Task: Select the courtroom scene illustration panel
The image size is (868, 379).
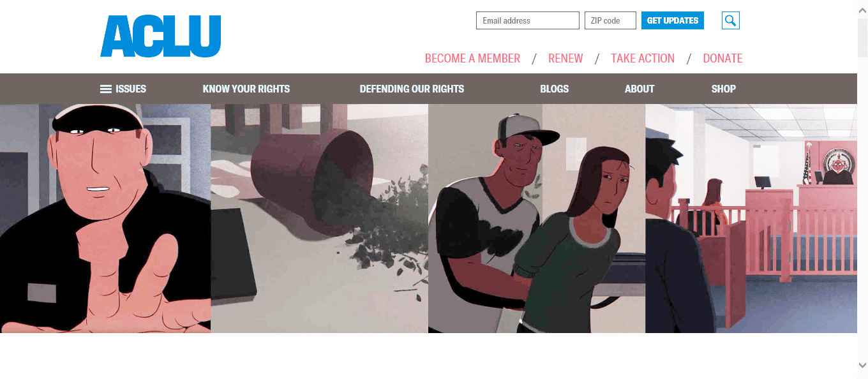Action: coord(751,218)
